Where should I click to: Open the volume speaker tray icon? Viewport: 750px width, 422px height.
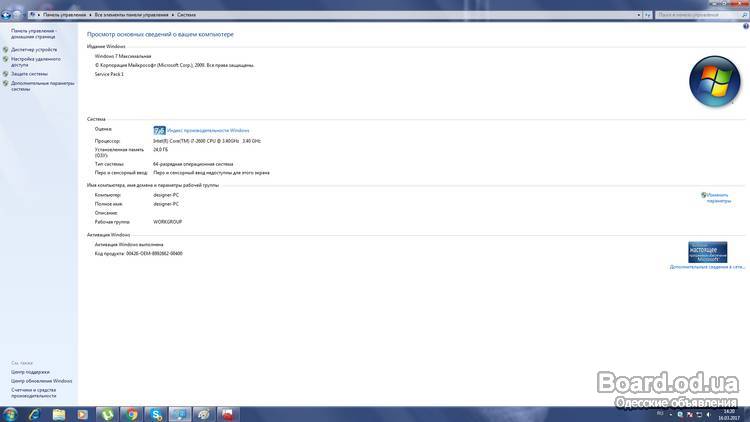708,414
